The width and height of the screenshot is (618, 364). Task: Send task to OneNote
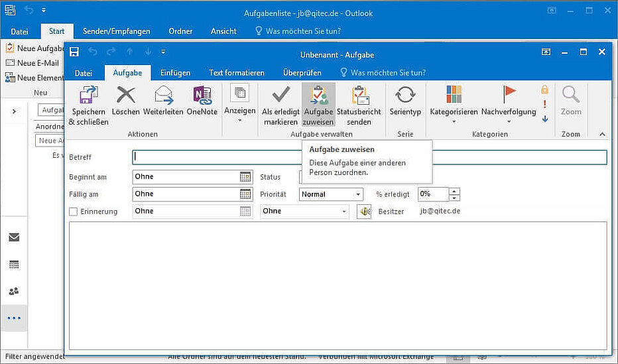coord(202,101)
